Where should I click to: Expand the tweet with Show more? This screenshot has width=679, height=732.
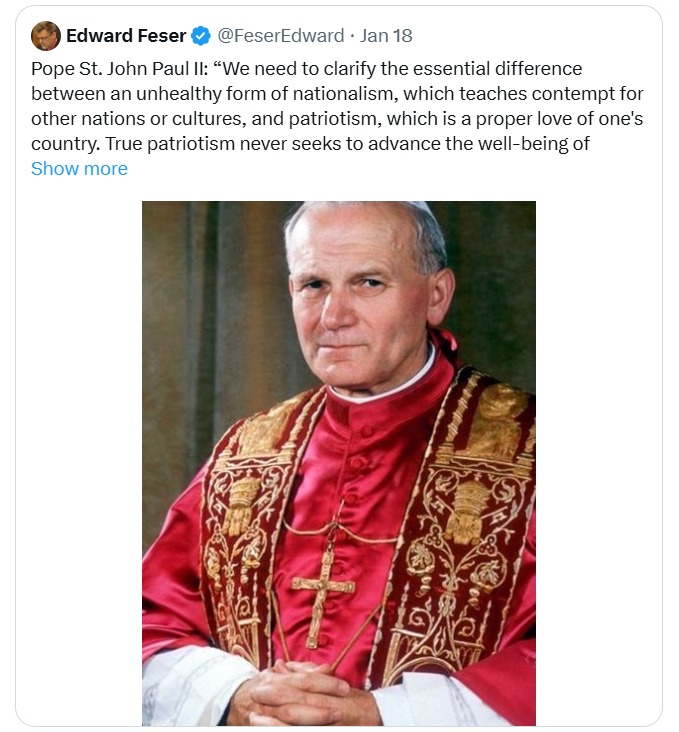pos(79,168)
